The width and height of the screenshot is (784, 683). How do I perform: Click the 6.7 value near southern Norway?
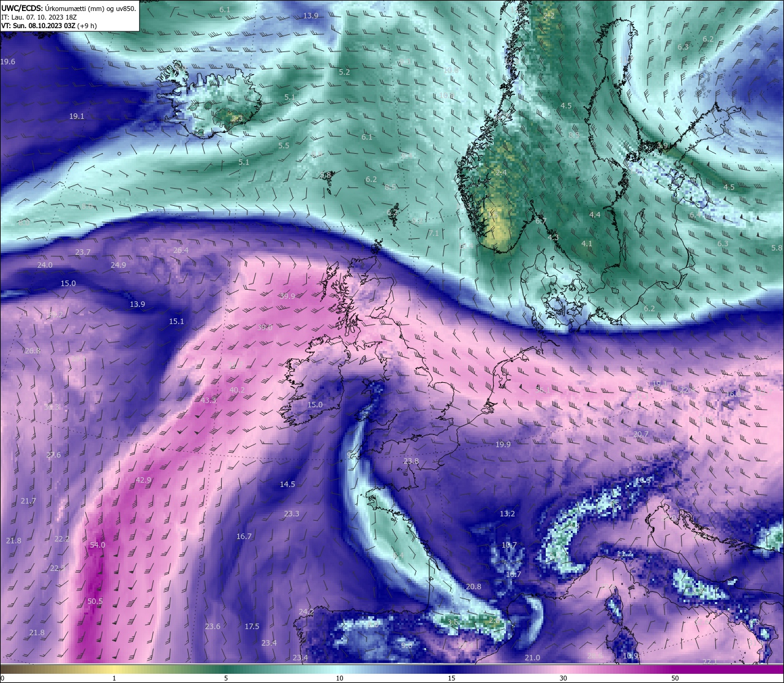pyautogui.click(x=540, y=221)
